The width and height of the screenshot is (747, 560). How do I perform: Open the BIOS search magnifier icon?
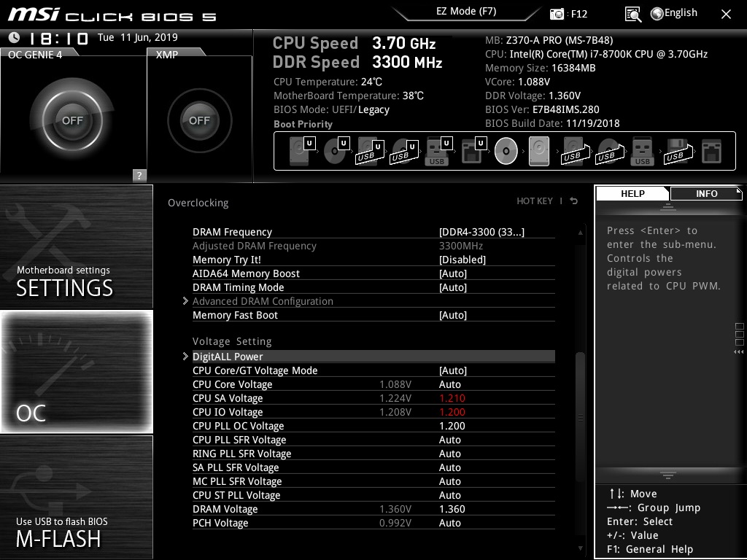tap(632, 15)
